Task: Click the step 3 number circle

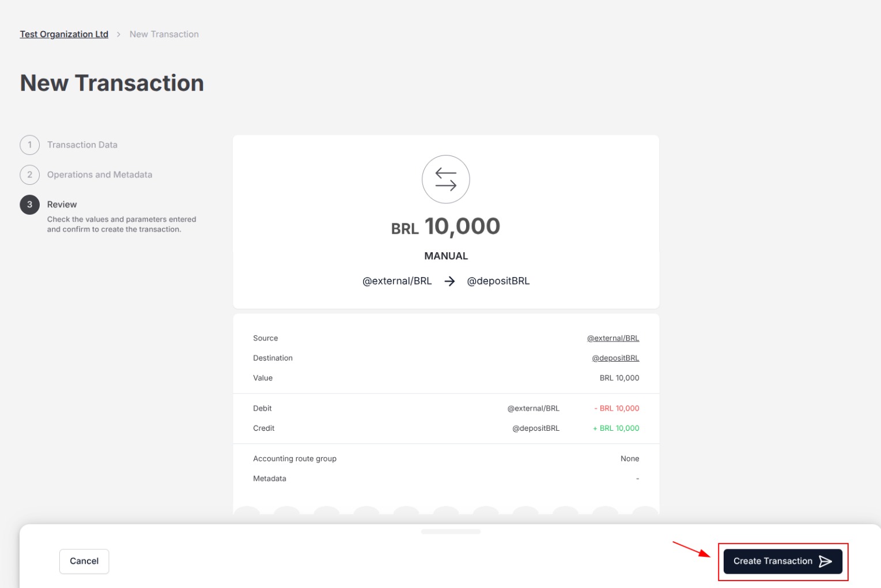Action: (x=30, y=204)
